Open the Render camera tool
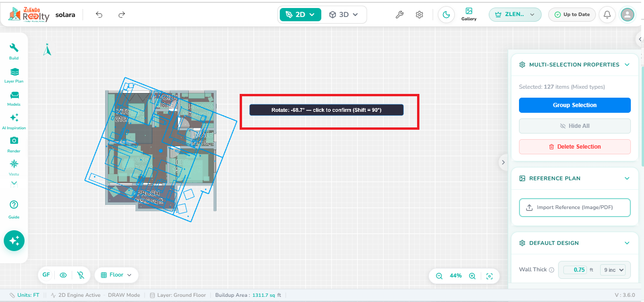644x302 pixels. pos(14,145)
